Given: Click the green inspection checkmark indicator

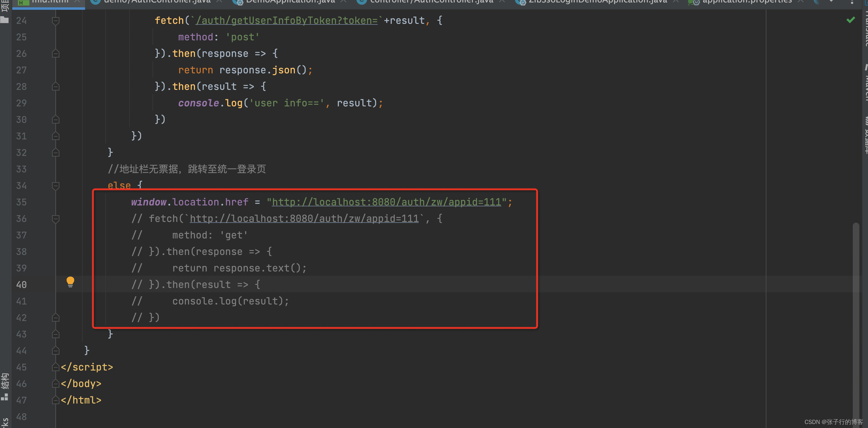Looking at the screenshot, I should 851,20.
